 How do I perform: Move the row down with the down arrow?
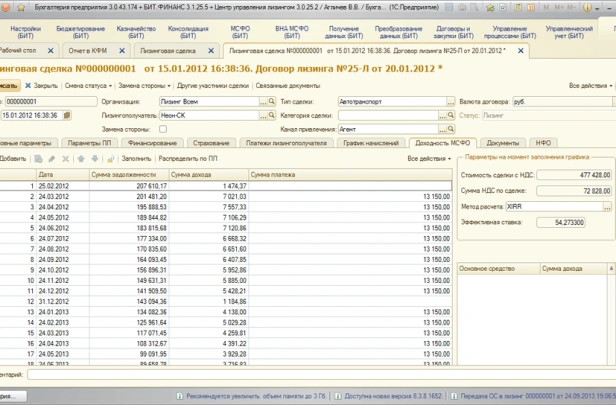pos(95,159)
